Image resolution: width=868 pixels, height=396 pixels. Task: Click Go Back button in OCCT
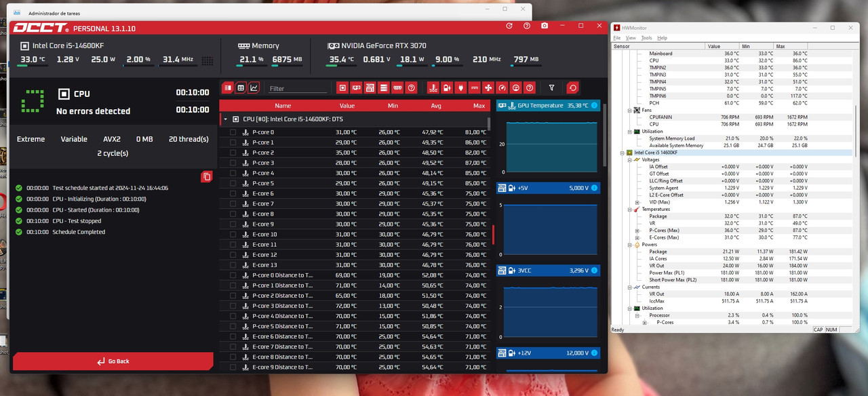[x=113, y=361]
